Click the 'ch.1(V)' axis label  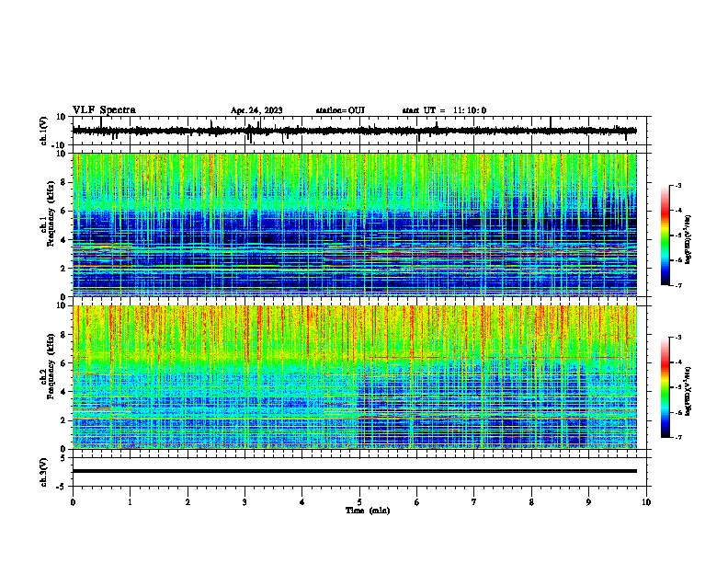tap(44, 131)
